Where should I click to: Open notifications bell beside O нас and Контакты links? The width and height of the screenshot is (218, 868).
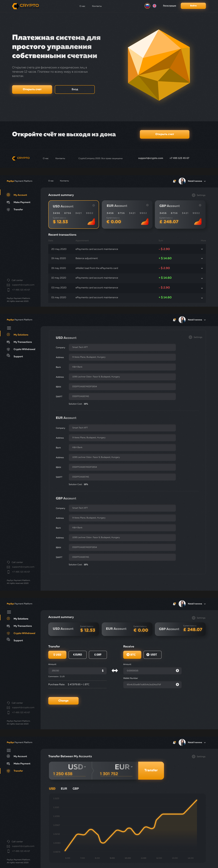click(x=174, y=181)
